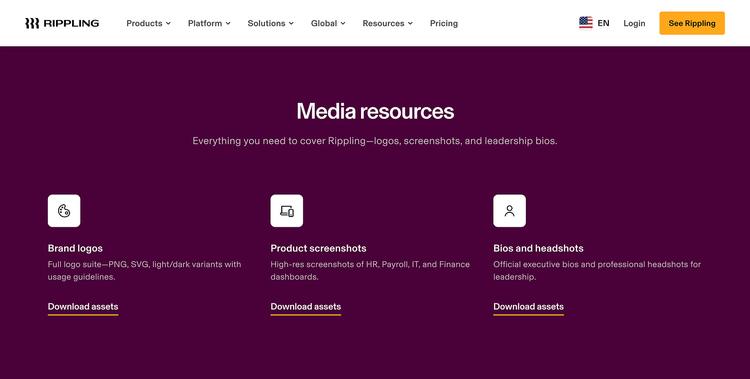Click the Login link
The image size is (750, 379).
(634, 23)
